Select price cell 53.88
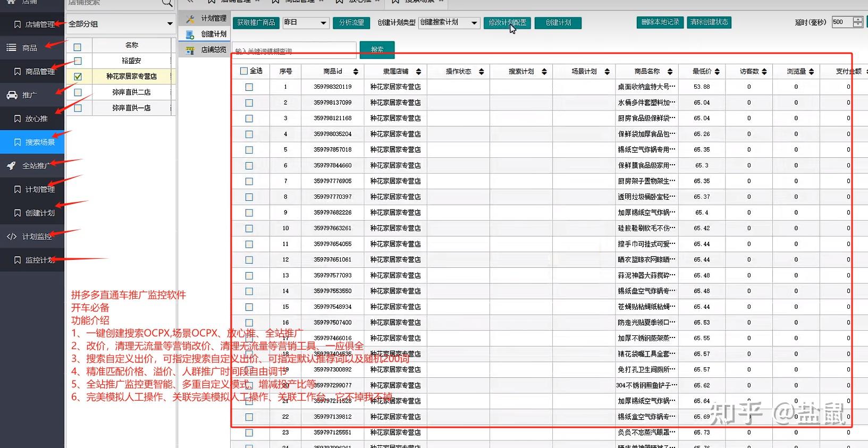Image resolution: width=868 pixels, height=448 pixels. tap(702, 87)
